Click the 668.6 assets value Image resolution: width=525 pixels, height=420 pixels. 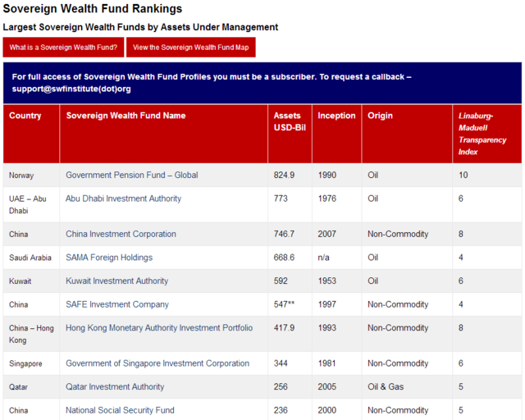click(284, 258)
